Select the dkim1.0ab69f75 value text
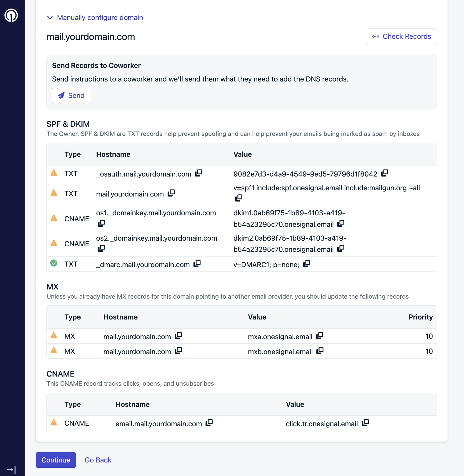464x476 pixels. pyautogui.click(x=289, y=219)
